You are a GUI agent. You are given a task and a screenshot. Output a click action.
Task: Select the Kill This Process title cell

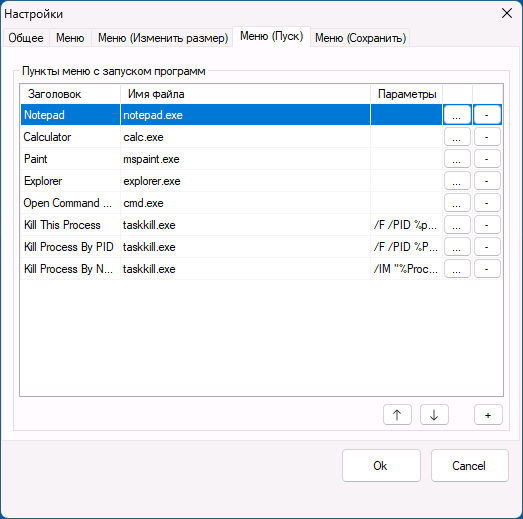pos(70,225)
